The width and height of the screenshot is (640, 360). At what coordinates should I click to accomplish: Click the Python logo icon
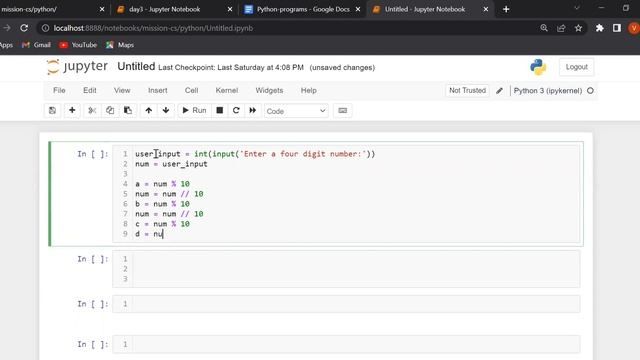[x=538, y=67]
